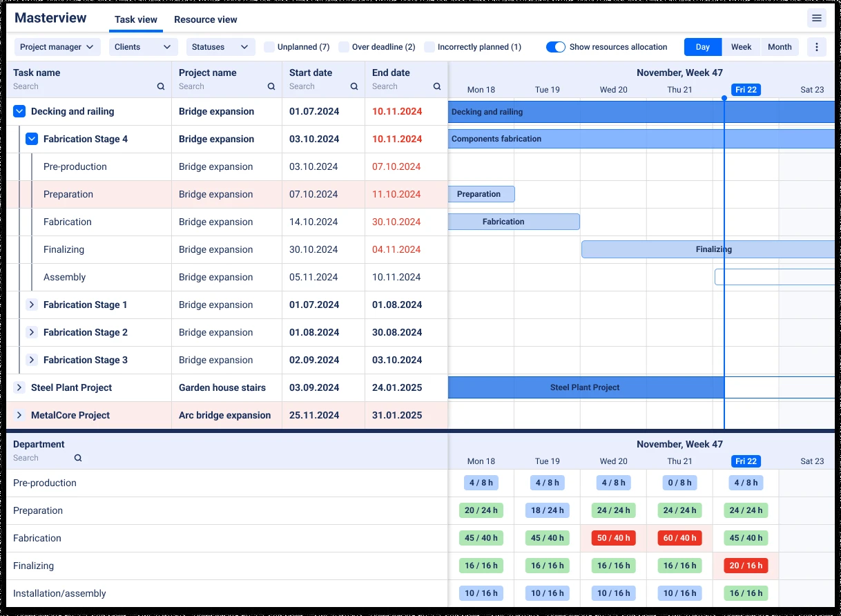Toggle the Over deadline (2) checkbox
The image size is (841, 616).
(x=344, y=47)
